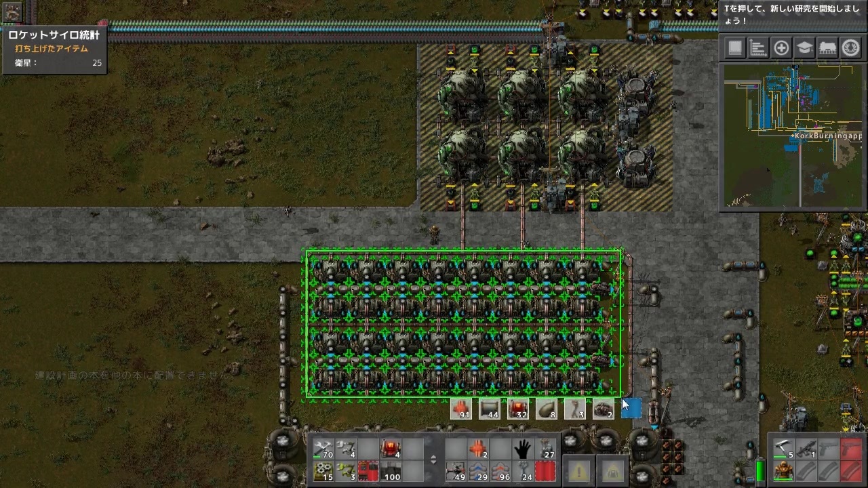868x488 pixels.
Task: Click the 打ち上げたアイテム label
Action: point(52,49)
